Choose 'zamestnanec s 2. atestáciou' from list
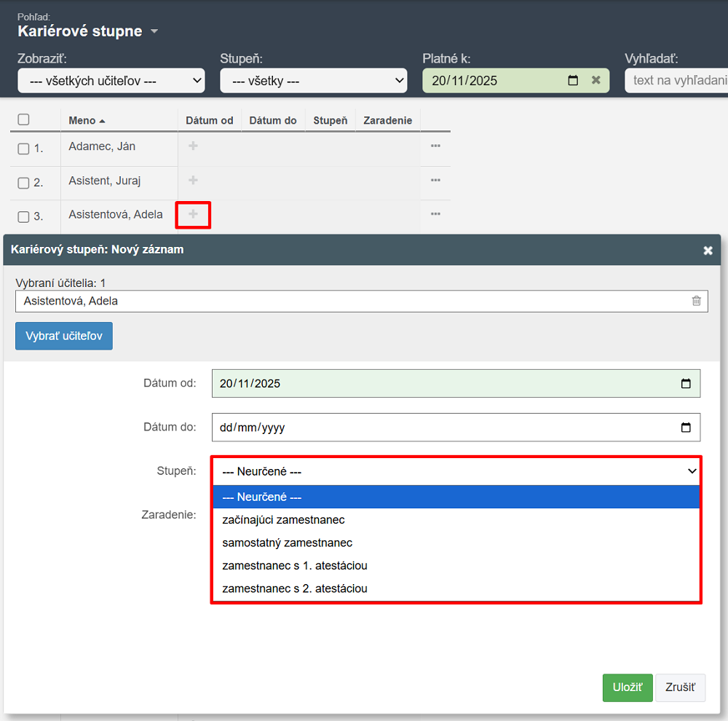The width and height of the screenshot is (728, 721). click(294, 588)
